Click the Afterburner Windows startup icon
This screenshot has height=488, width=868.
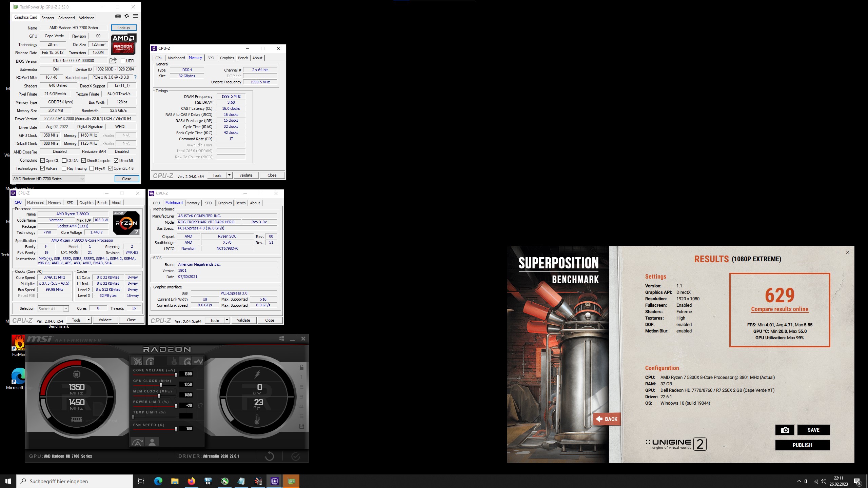pyautogui.click(x=281, y=339)
